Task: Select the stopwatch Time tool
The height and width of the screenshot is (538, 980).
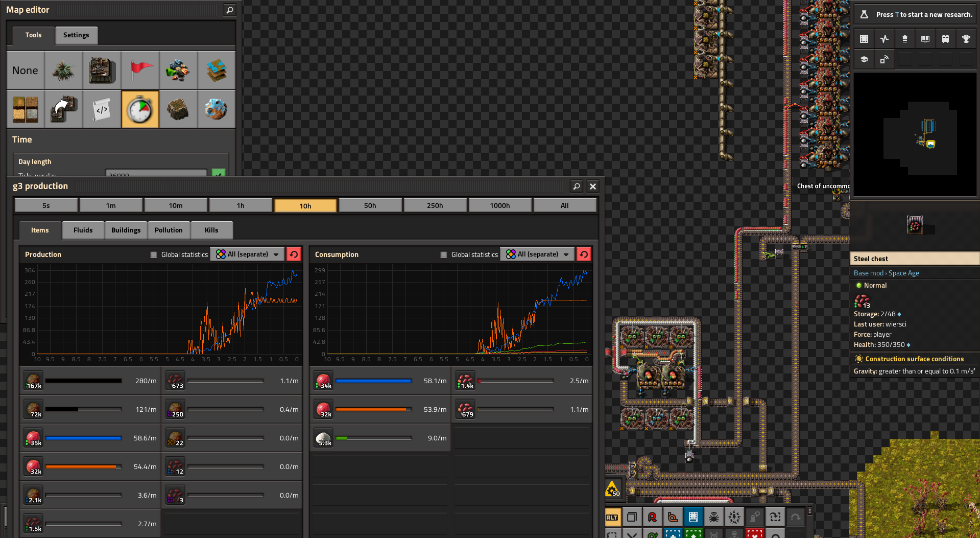Action: pyautogui.click(x=140, y=109)
